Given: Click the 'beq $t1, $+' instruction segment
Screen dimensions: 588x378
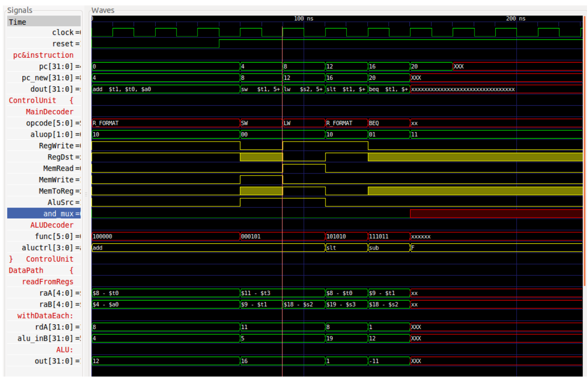Looking at the screenshot, I should point(389,89).
